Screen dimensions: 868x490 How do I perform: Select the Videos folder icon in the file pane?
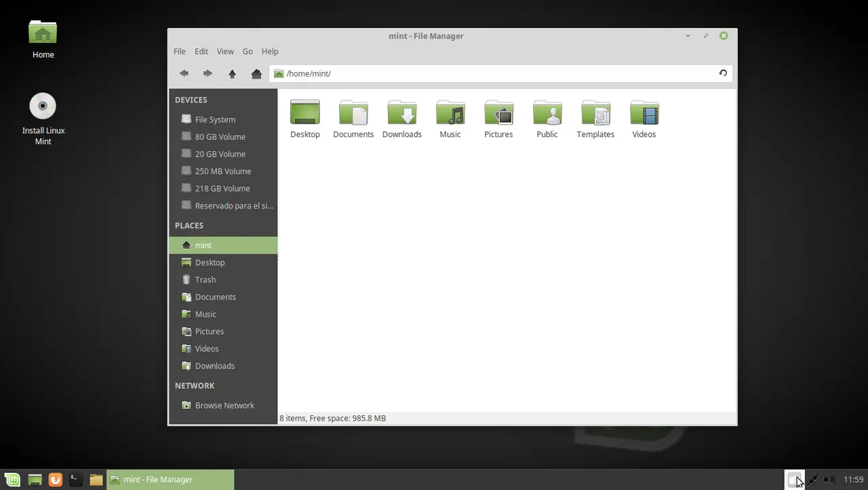pyautogui.click(x=644, y=113)
